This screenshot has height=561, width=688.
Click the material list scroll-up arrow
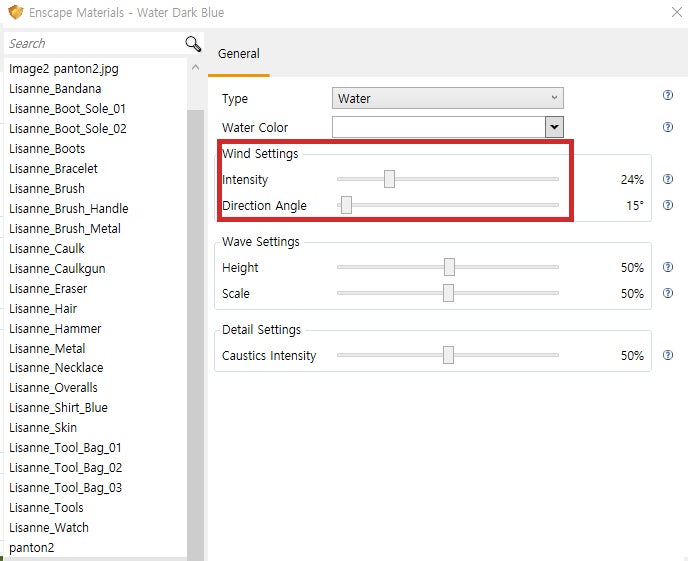(x=196, y=67)
